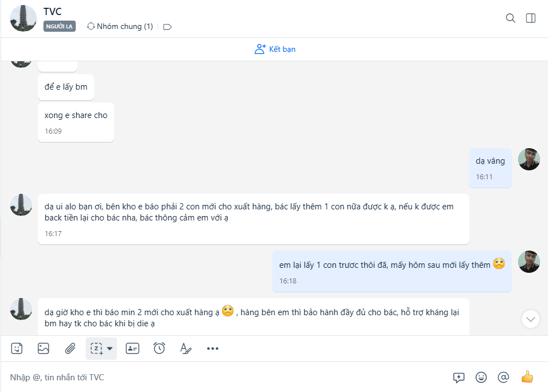Open the sticker picker
The image size is (548, 392).
coord(17,349)
